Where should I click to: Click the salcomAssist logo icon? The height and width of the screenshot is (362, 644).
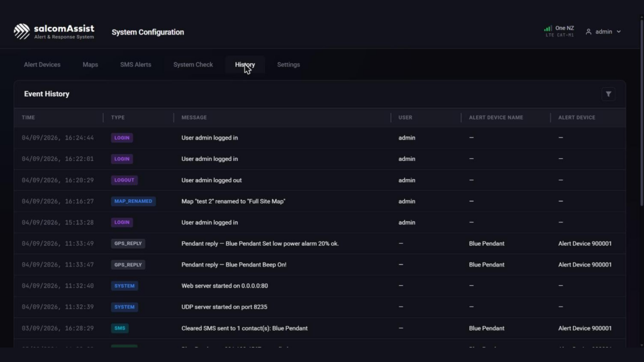click(x=22, y=31)
